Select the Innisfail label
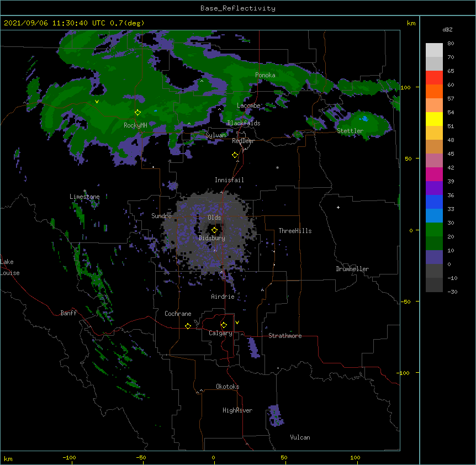The width and height of the screenshot is (476, 465). tap(229, 180)
